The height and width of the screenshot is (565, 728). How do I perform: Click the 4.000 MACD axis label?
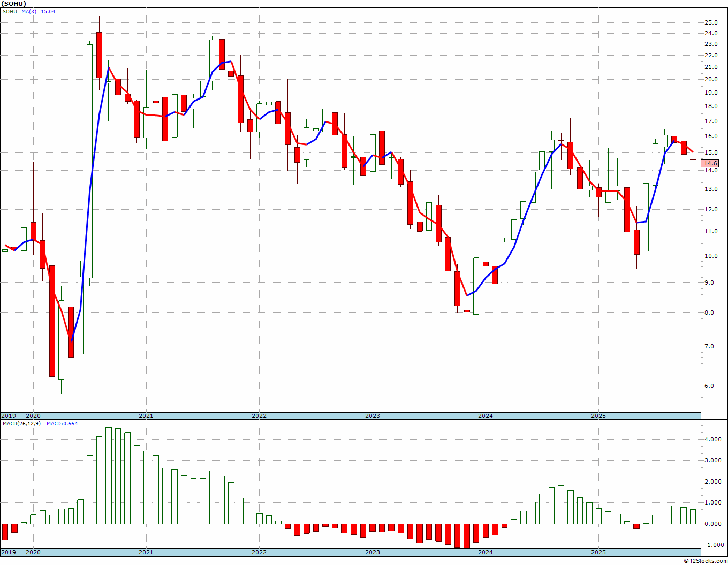(x=712, y=439)
